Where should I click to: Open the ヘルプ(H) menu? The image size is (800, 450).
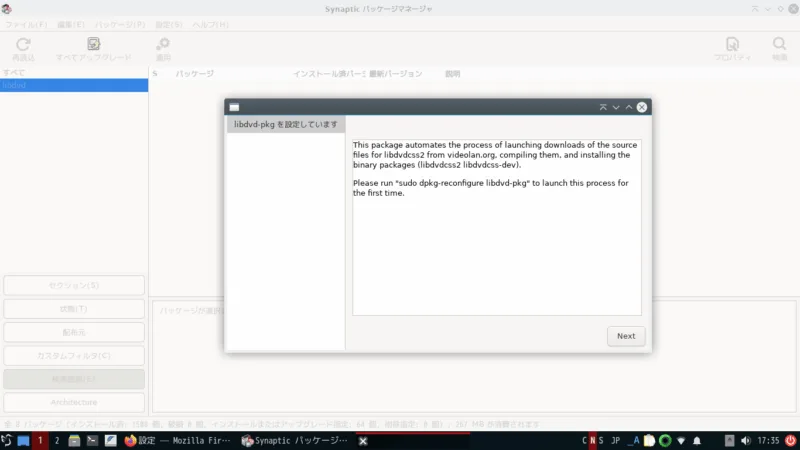click(212, 24)
